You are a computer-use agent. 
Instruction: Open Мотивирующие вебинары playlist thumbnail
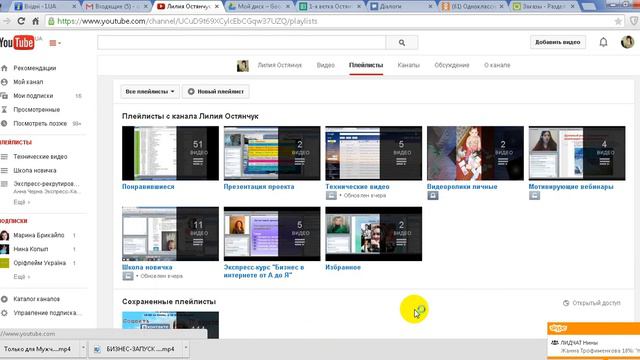pos(577,153)
